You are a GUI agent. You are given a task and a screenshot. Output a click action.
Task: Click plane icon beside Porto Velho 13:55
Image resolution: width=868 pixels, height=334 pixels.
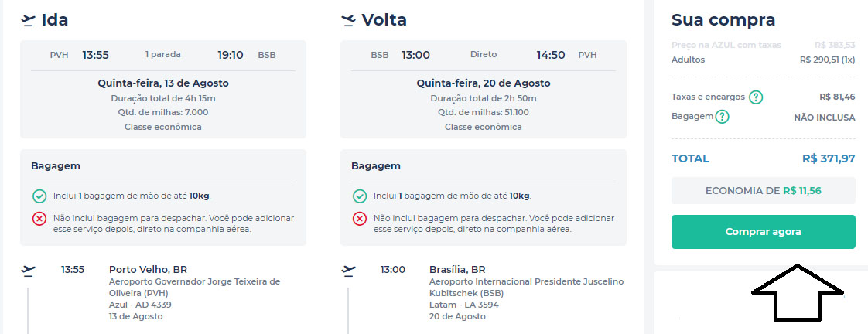click(29, 271)
